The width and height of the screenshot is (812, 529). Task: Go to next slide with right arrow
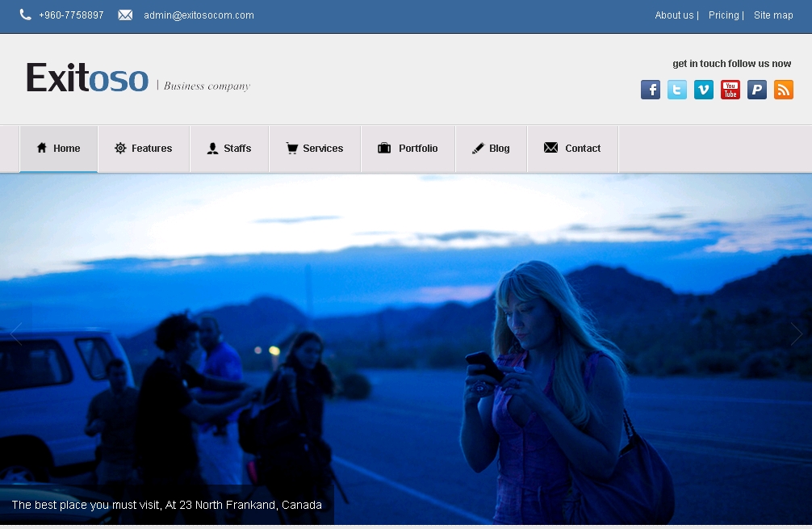(x=797, y=334)
